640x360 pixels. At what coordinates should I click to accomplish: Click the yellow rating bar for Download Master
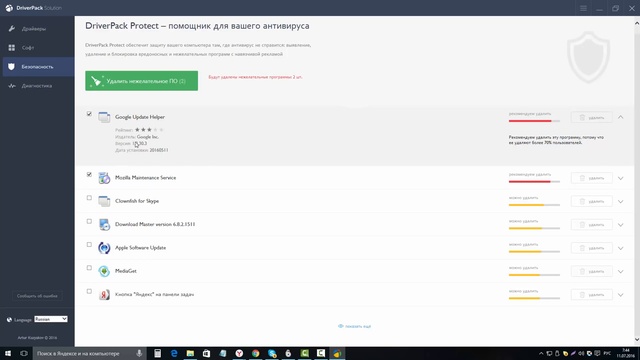(x=534, y=228)
